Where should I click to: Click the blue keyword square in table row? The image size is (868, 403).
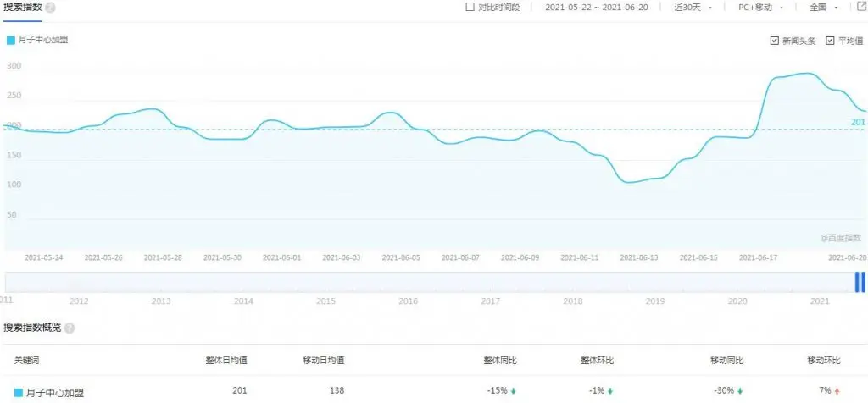(19, 393)
